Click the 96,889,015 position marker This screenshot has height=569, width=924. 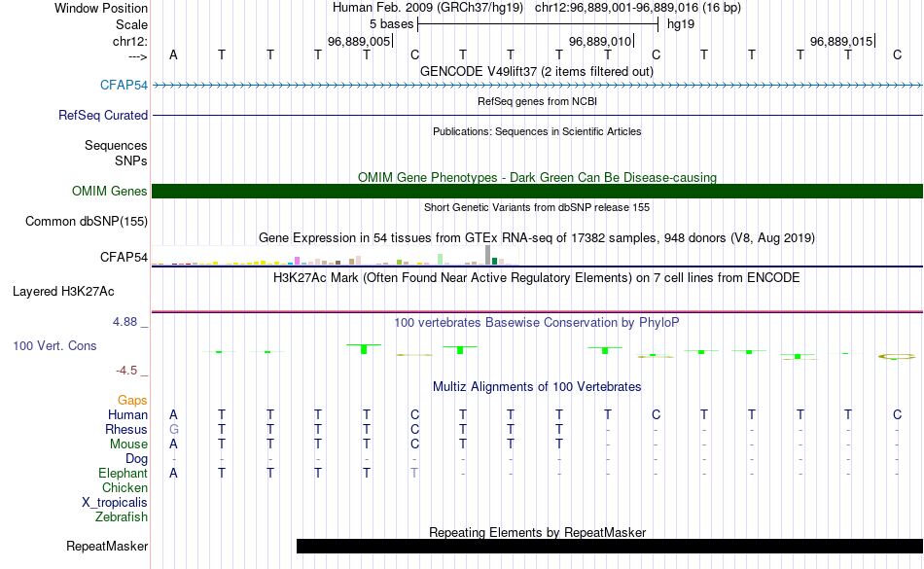pyautogui.click(x=842, y=41)
